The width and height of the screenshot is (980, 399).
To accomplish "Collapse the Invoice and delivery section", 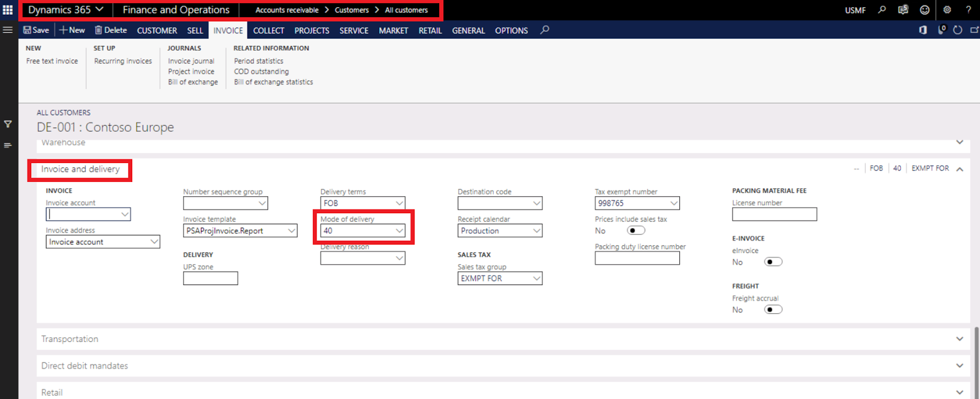I will 960,169.
